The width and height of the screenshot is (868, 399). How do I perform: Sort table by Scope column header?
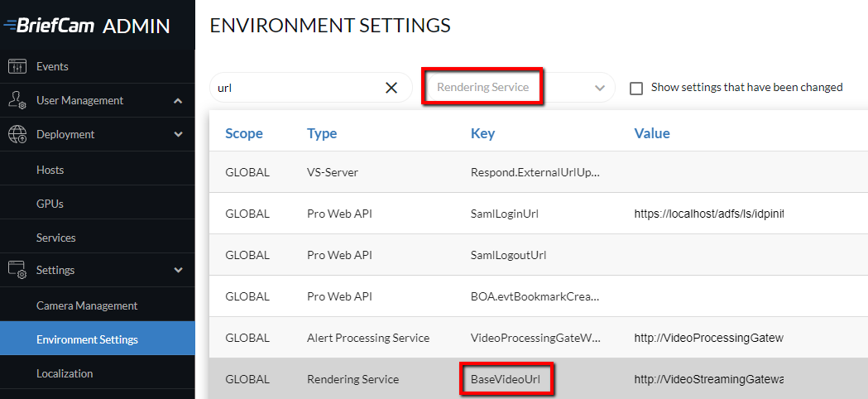pyautogui.click(x=244, y=133)
